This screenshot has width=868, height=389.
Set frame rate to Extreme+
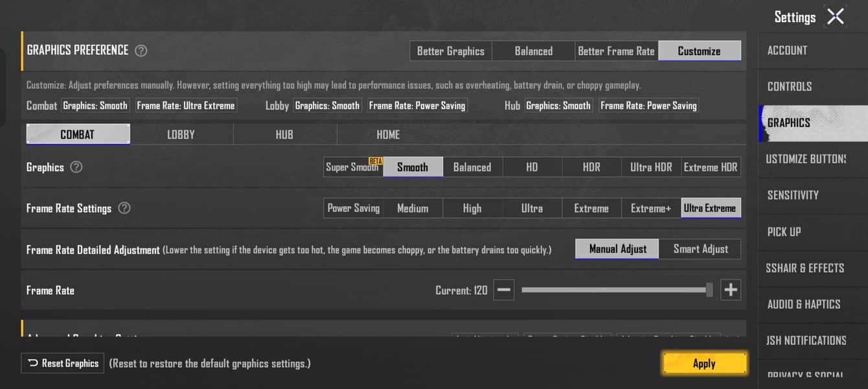pos(652,208)
